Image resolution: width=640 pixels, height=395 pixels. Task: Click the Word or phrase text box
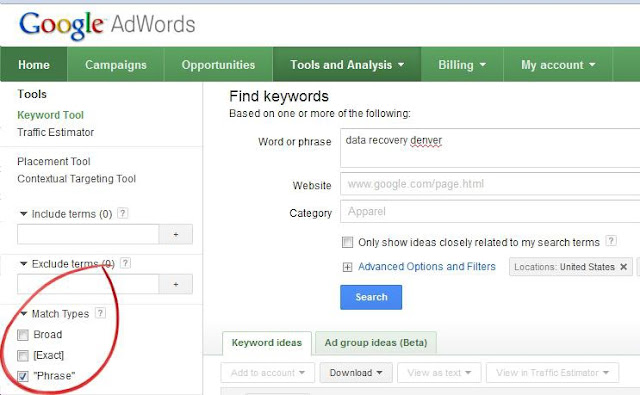coord(490,148)
